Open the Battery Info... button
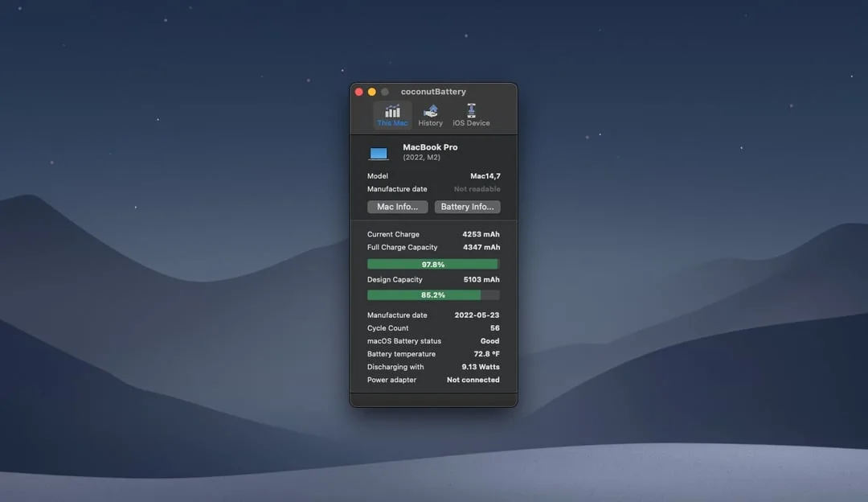This screenshot has height=502, width=868. coord(467,207)
